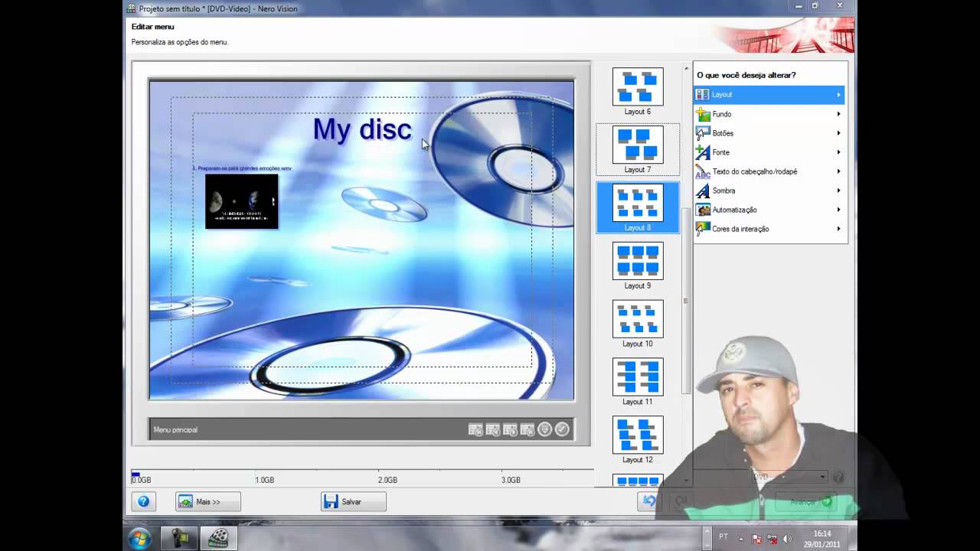Show hidden system tray icons
This screenshot has height=551, width=980.
pyautogui.click(x=743, y=538)
